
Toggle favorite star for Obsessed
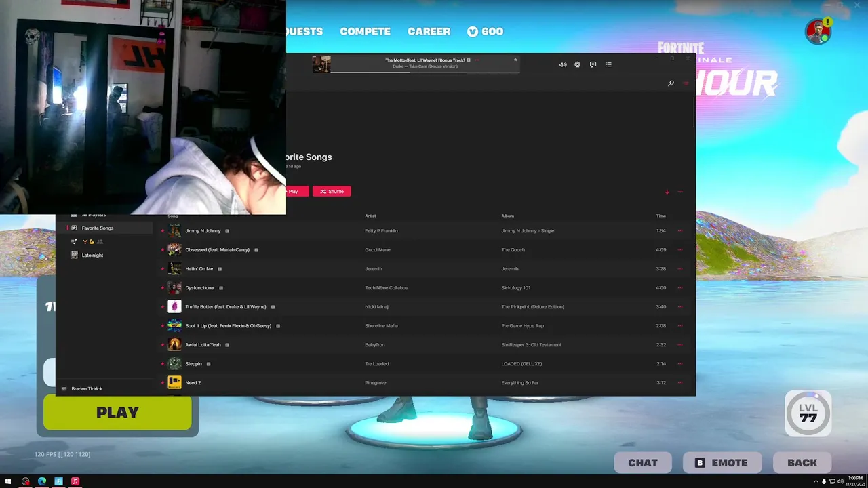(163, 250)
